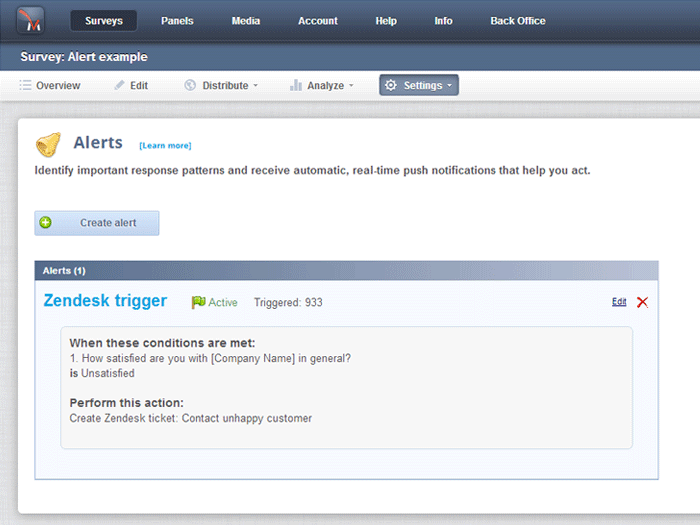The height and width of the screenshot is (525, 700).
Task: Click the Analyze bar chart icon
Action: (x=296, y=86)
